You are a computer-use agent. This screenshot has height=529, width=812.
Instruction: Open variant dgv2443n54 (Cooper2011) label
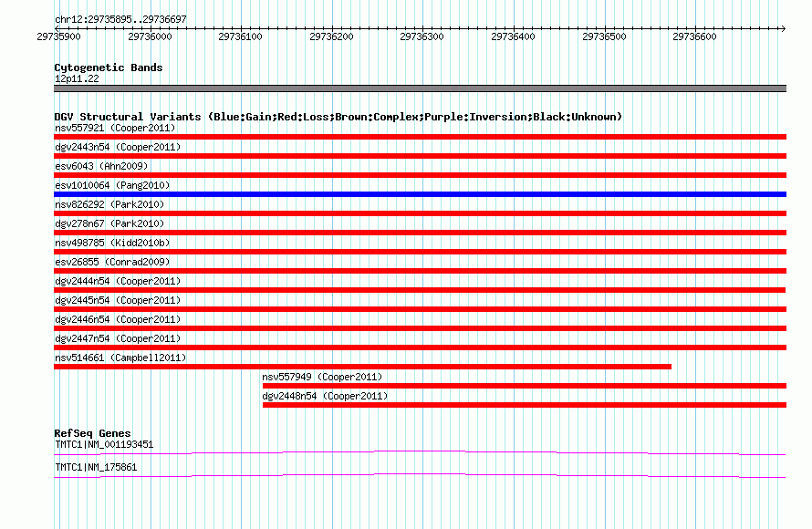(x=118, y=147)
